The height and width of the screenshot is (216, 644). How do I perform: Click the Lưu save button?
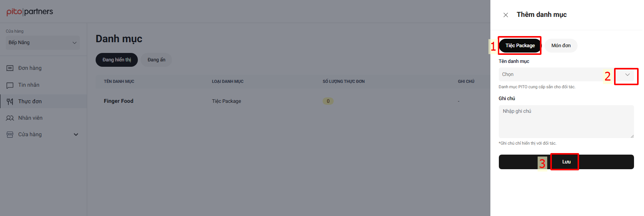click(x=566, y=162)
